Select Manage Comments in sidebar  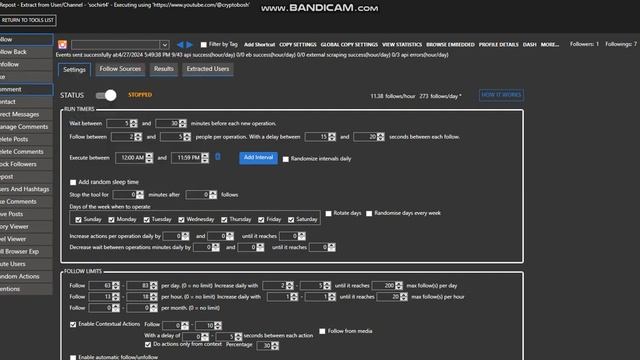(26, 127)
